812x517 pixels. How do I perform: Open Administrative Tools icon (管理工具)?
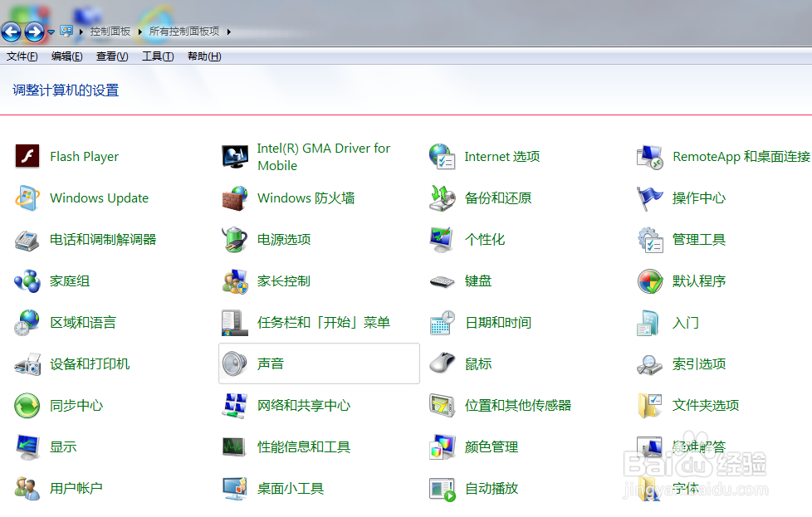click(x=649, y=240)
